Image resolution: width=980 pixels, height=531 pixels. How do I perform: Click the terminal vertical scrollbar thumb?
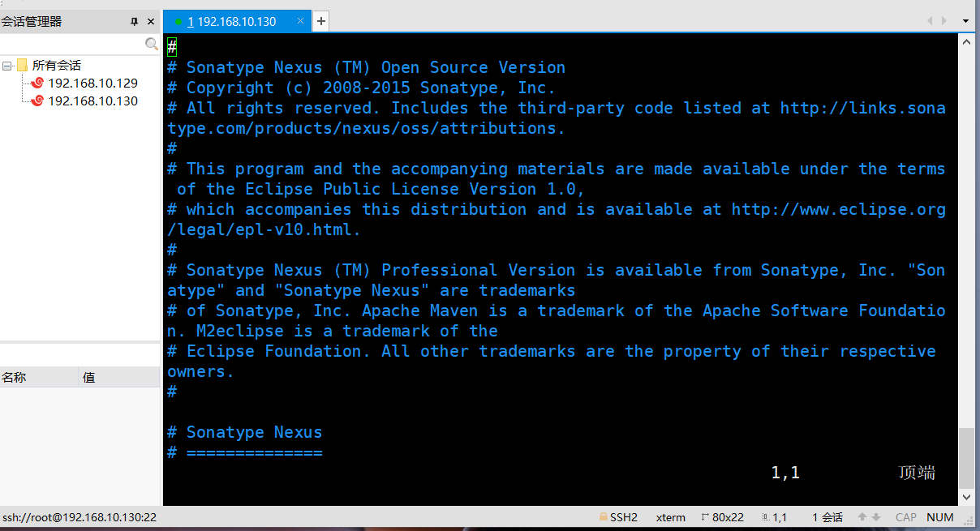tap(966, 458)
